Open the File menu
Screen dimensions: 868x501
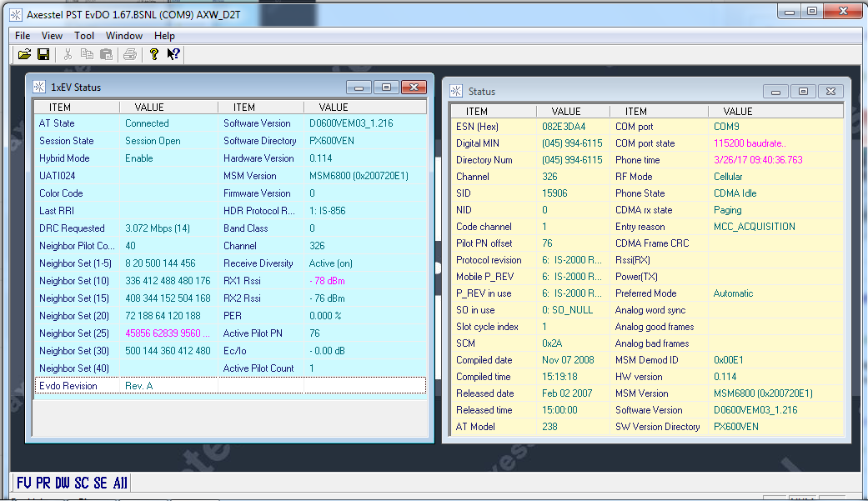pyautogui.click(x=23, y=36)
